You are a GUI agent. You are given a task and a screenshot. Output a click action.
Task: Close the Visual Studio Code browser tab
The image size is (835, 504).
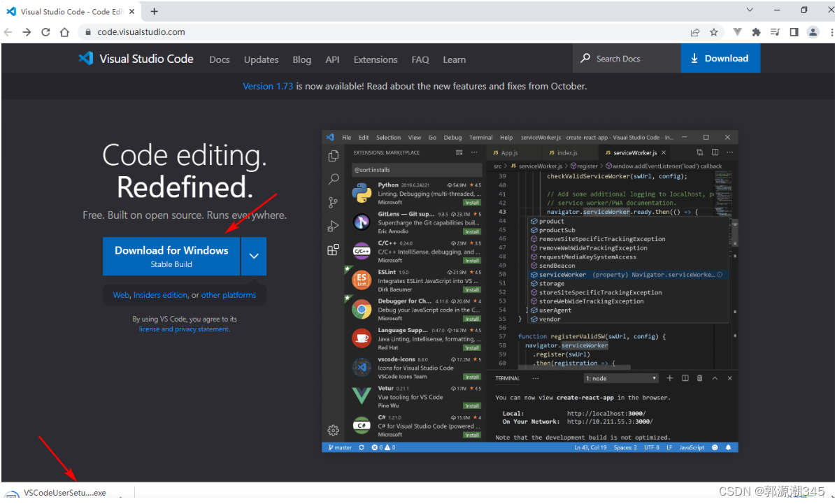tap(132, 11)
